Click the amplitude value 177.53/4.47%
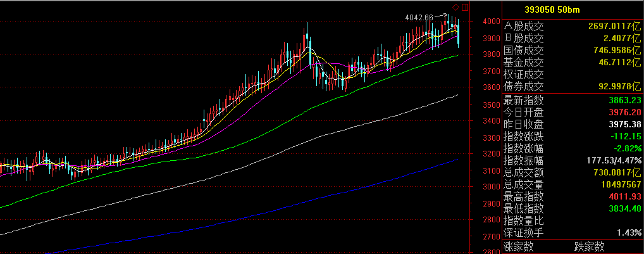644x254 pixels. click(614, 160)
